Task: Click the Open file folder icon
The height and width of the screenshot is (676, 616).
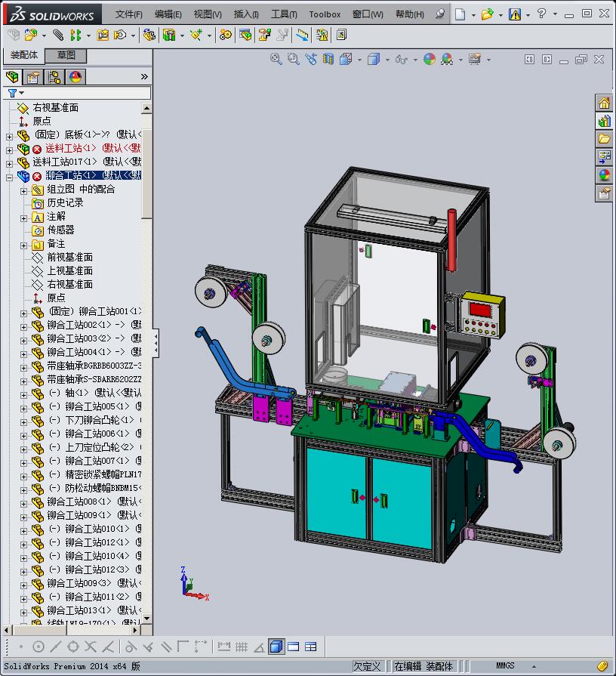Action: 487,14
